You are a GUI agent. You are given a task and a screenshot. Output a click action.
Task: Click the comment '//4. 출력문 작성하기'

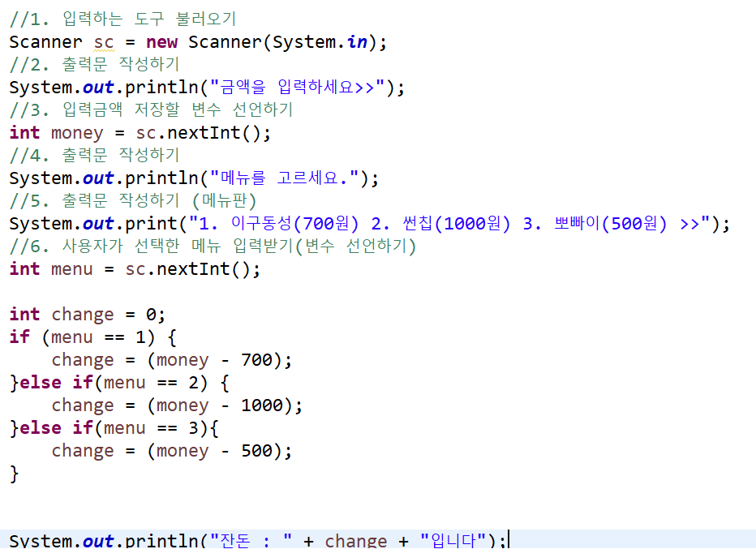coord(94,155)
